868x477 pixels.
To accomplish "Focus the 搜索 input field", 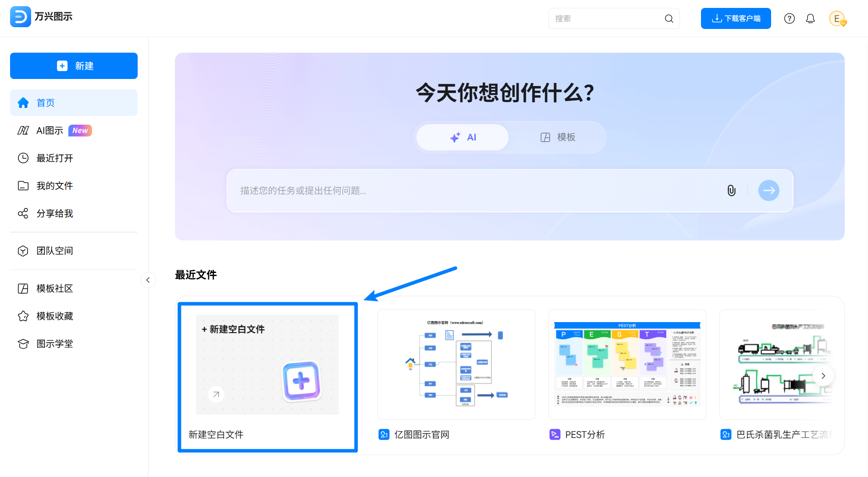I will point(614,18).
